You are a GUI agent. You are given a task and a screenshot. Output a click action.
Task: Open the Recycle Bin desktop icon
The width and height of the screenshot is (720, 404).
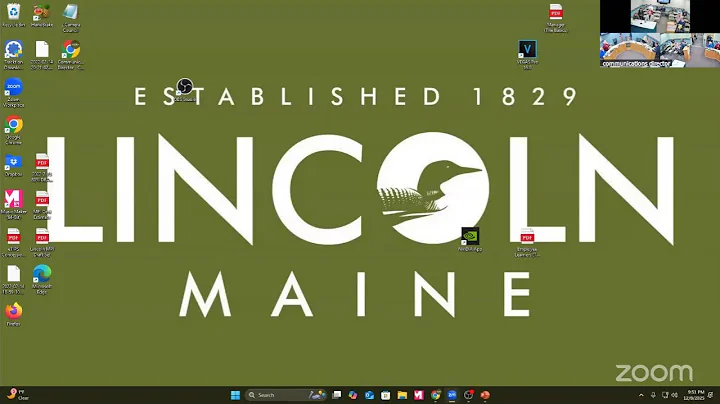point(13,15)
